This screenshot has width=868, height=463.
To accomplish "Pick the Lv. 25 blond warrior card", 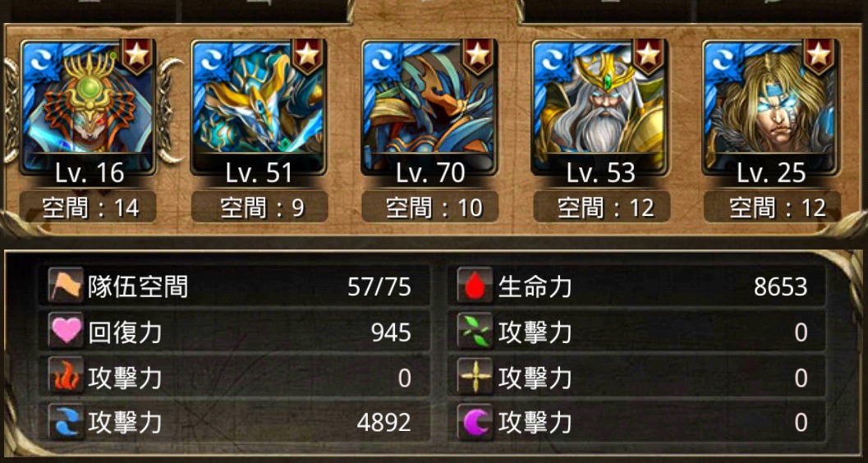I will [770, 108].
